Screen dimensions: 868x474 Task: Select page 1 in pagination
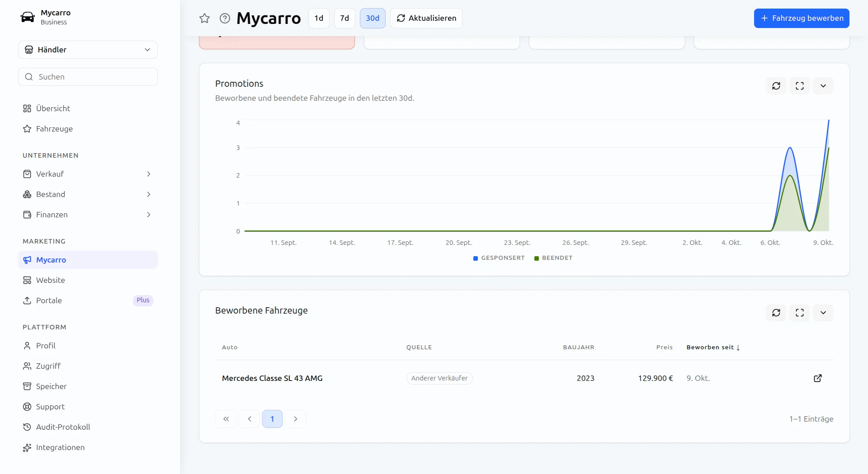point(272,419)
